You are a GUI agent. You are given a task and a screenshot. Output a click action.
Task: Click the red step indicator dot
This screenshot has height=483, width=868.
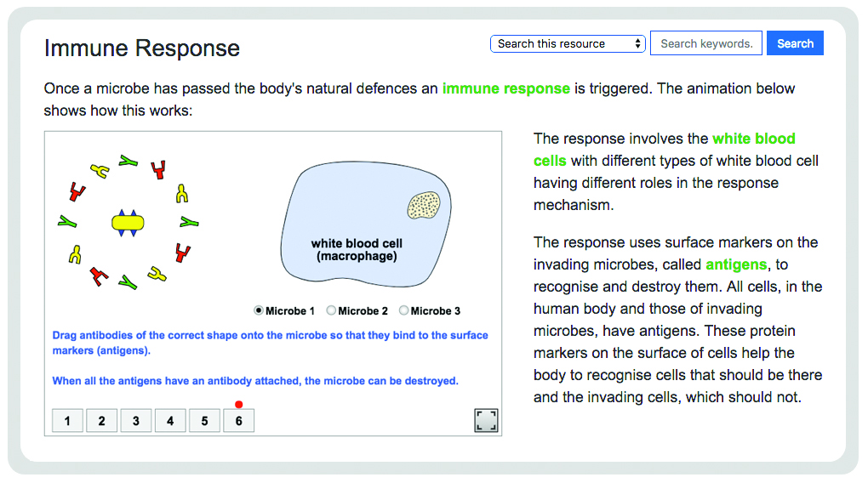238,405
